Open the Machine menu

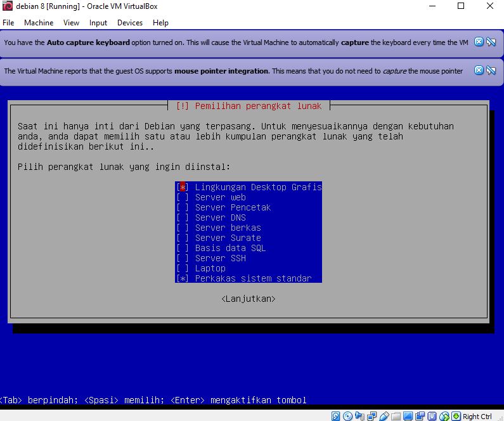tap(39, 23)
